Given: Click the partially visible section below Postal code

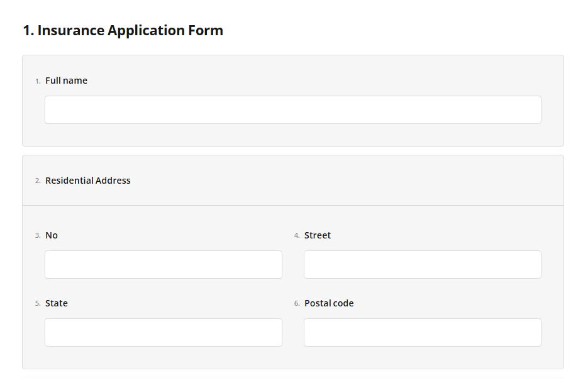Looking at the screenshot, I should [292, 377].
